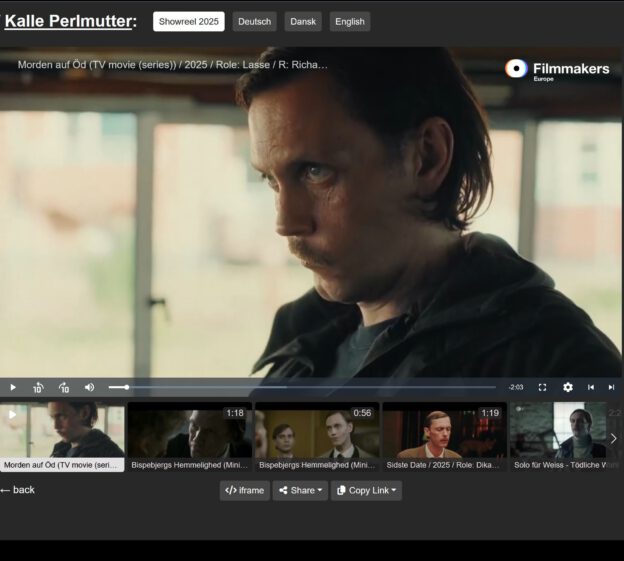Switch to the English tab

[350, 21]
